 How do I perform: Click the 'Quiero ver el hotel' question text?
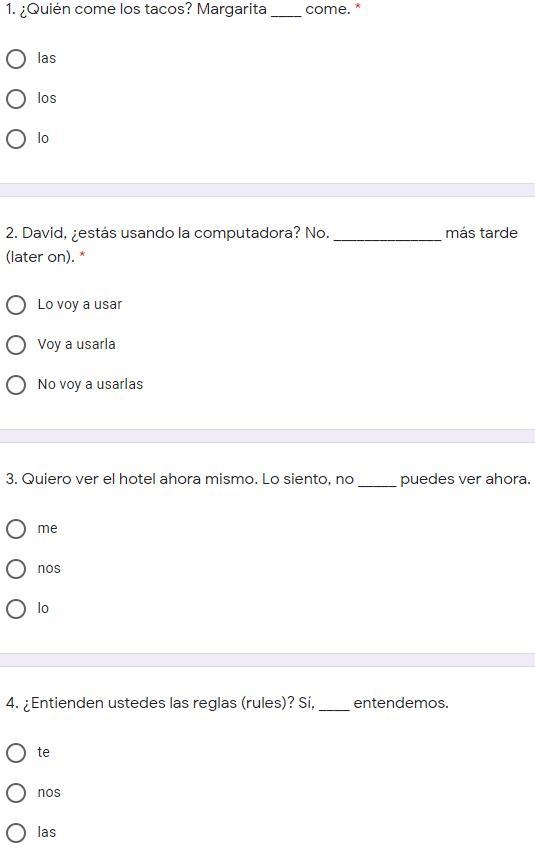click(268, 479)
